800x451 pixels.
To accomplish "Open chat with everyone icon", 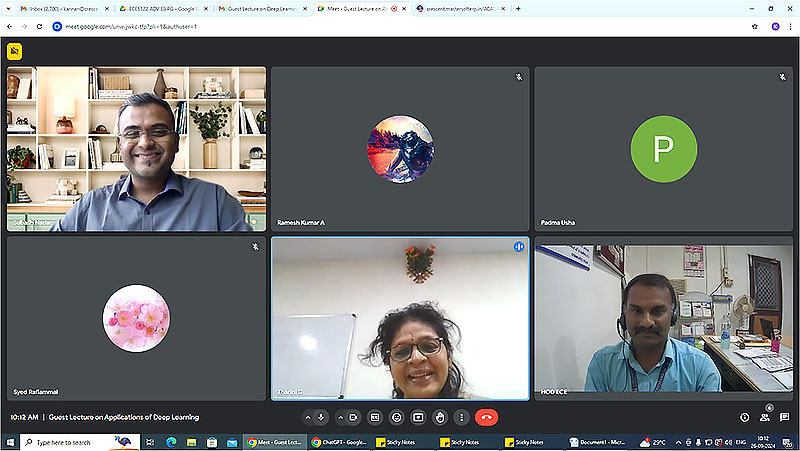I will tap(785, 417).
